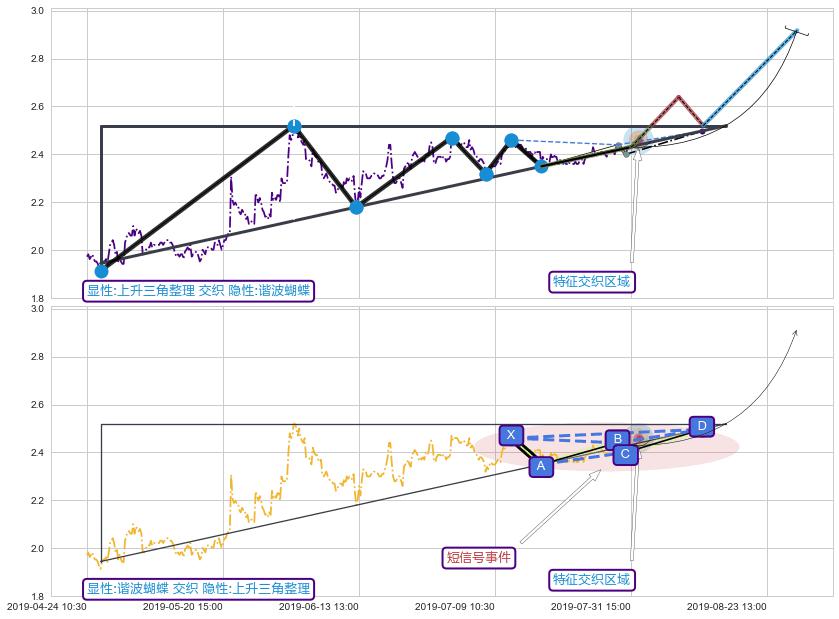839x619 pixels.
Task: Select the D point marker
Action: 702,426
